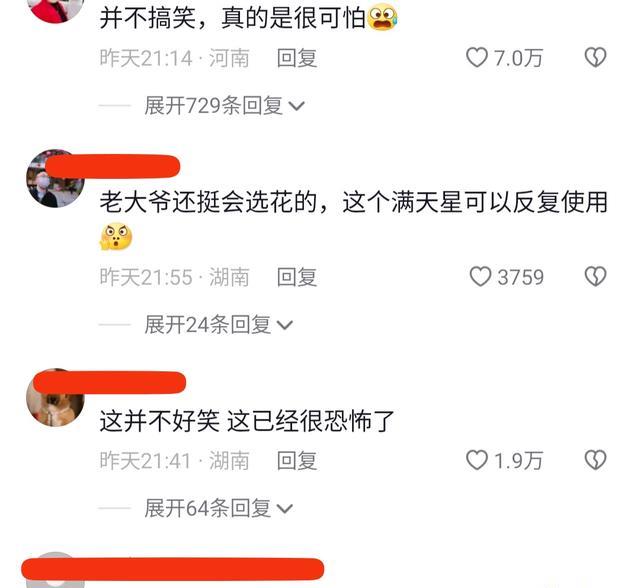Image resolution: width=640 pixels, height=588 pixels.
Task: Like the comment with 3759 likes
Action: [480, 277]
